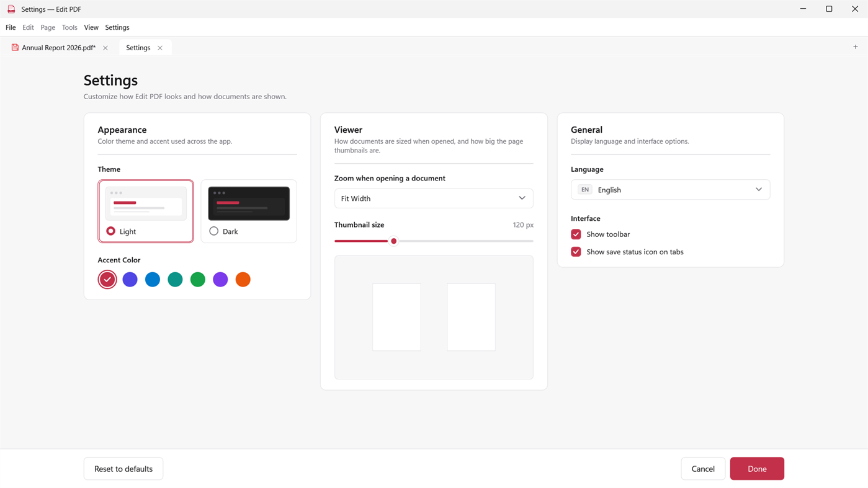Click the Cancel button
This screenshot has height=488, width=868.
[x=703, y=469]
